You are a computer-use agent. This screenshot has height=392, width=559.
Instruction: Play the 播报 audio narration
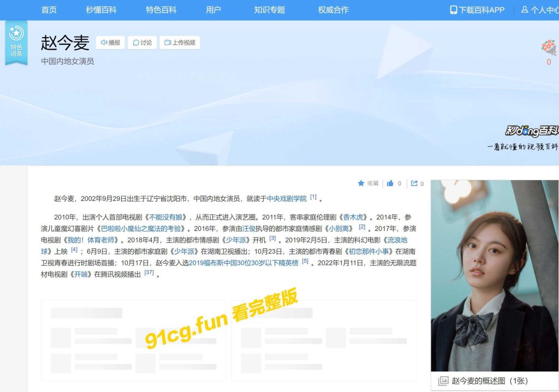point(110,43)
